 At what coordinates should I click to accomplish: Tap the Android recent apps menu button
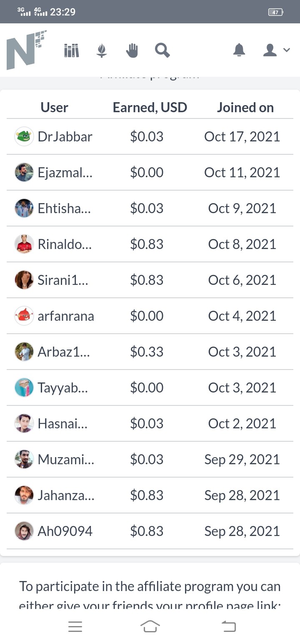[75, 626]
